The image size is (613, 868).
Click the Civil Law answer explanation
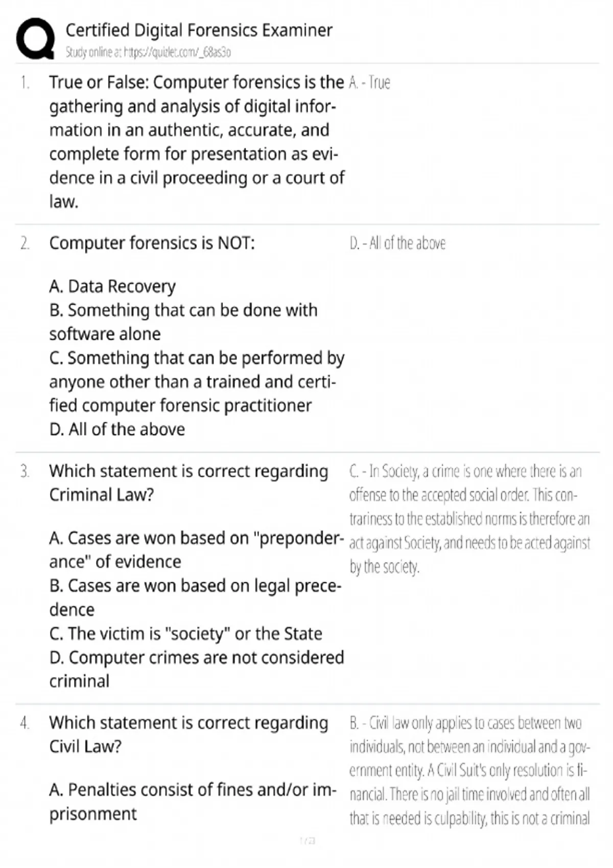coord(469,770)
